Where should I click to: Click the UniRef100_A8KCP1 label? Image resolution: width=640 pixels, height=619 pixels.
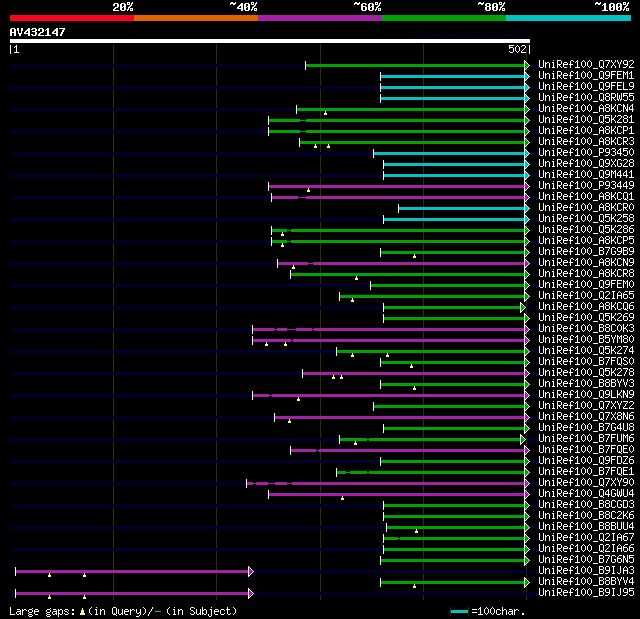click(586, 131)
